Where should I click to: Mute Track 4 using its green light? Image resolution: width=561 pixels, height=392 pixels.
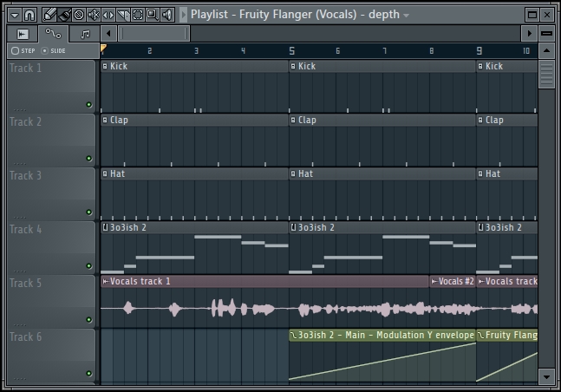pos(89,265)
